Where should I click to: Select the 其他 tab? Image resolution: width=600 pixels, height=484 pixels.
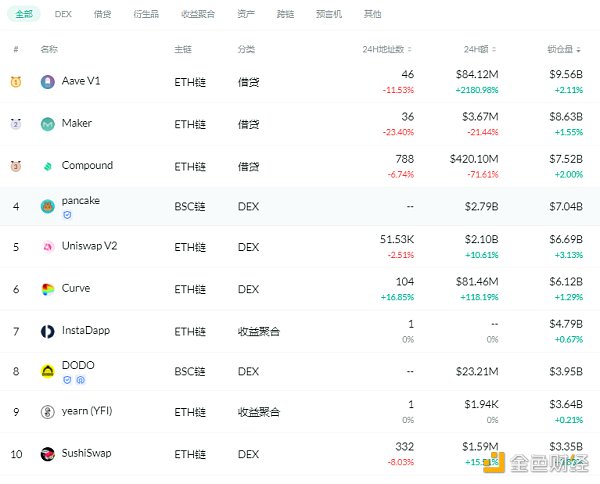[372, 14]
